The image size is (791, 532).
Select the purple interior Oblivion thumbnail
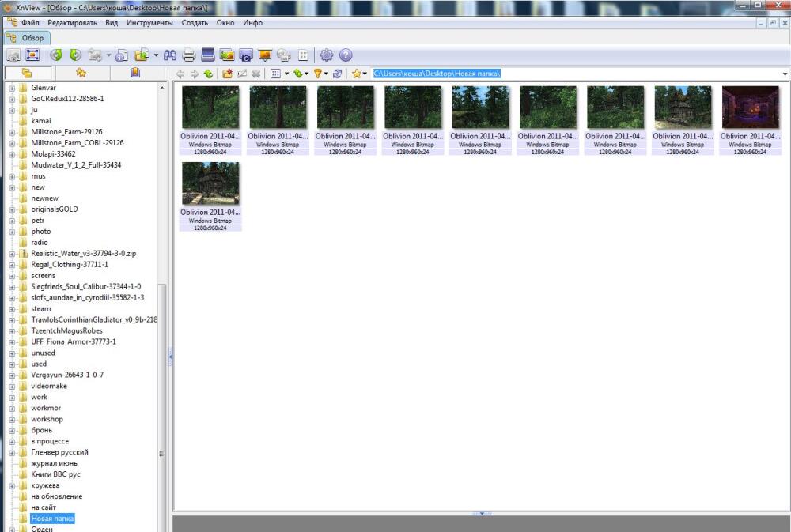coord(750,108)
